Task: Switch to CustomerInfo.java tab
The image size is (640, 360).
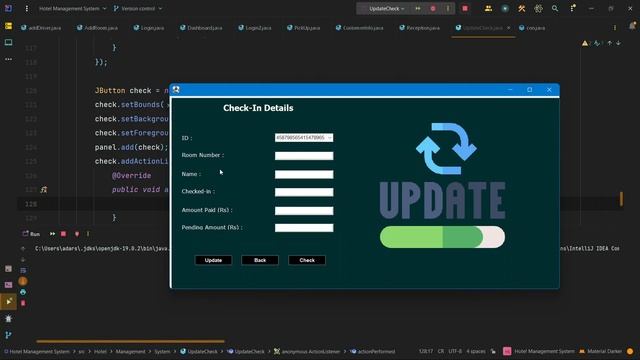Action: (x=359, y=28)
